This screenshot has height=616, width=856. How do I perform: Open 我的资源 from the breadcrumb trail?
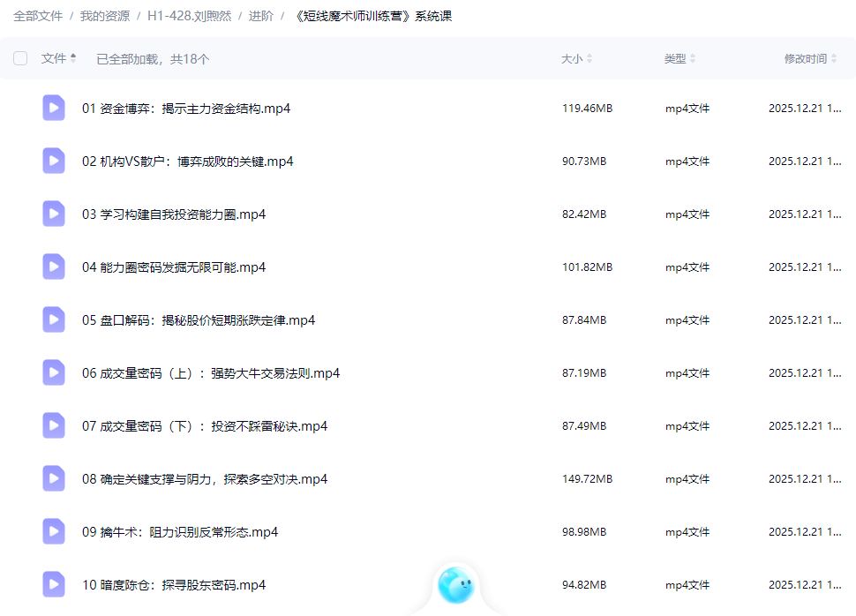105,15
